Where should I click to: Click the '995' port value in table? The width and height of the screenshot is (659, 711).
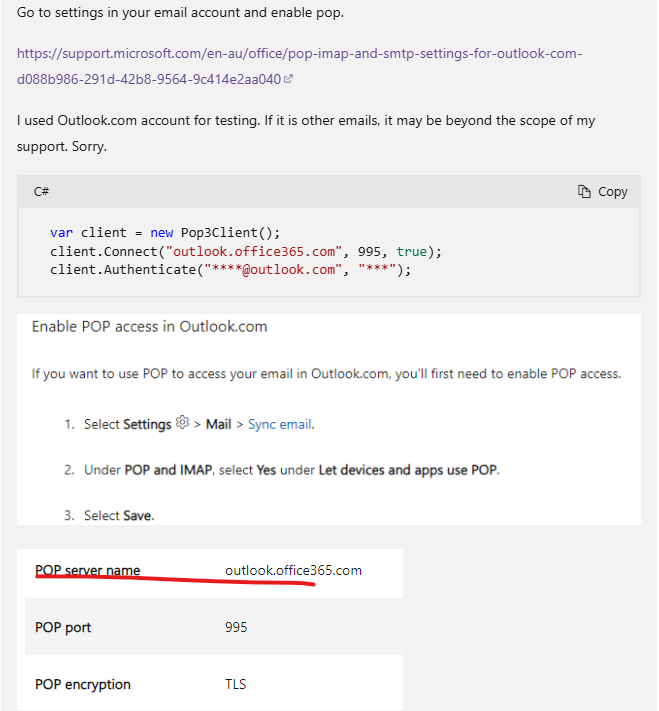(236, 628)
